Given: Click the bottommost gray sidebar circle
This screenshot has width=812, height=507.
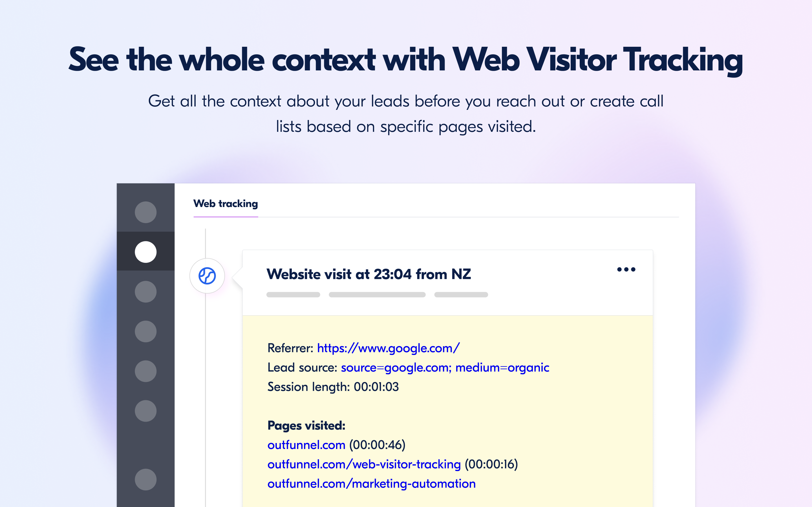Looking at the screenshot, I should click(145, 479).
